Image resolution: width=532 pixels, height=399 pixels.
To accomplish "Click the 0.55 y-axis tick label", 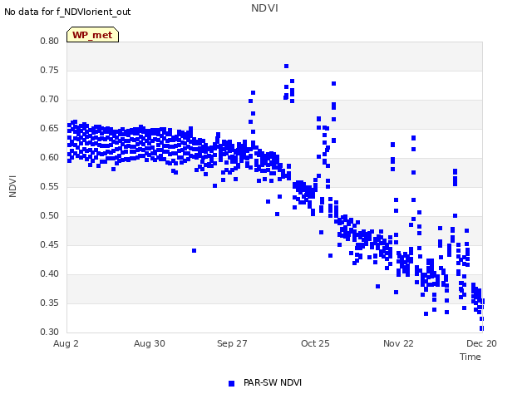I will [x=50, y=186].
